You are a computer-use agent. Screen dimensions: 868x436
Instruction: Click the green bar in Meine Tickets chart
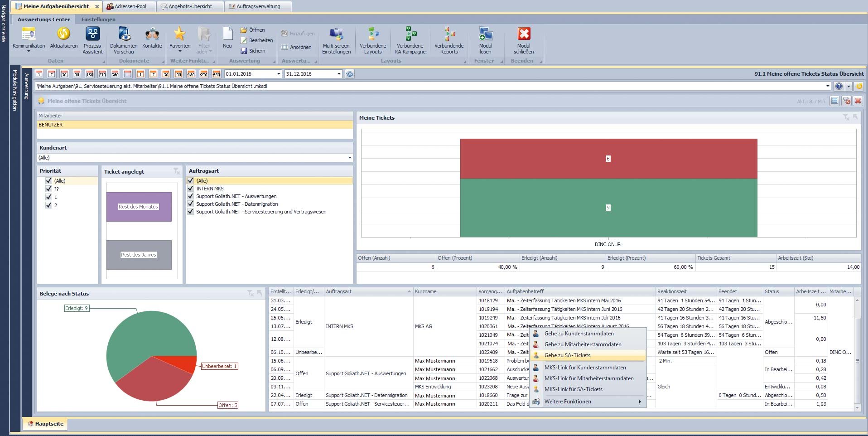pos(608,208)
